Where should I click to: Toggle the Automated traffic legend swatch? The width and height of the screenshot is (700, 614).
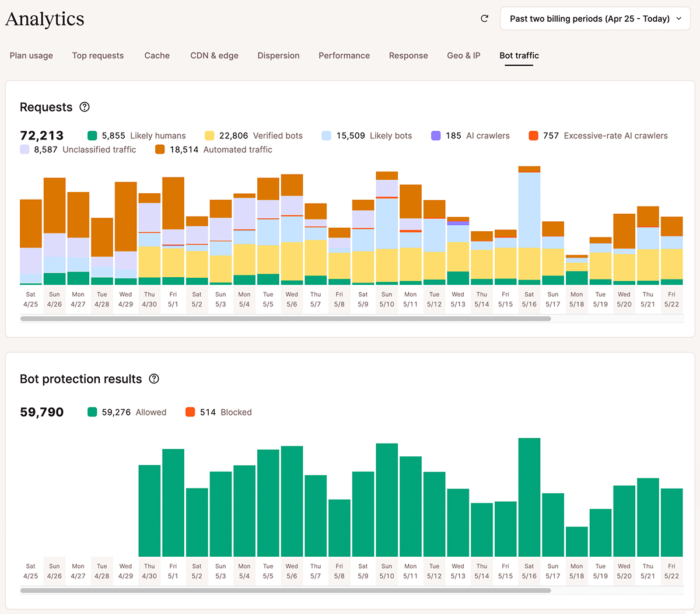pos(160,149)
